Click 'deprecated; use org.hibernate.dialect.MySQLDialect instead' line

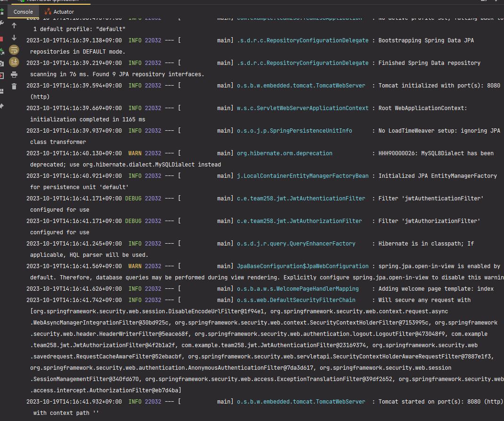click(x=126, y=164)
